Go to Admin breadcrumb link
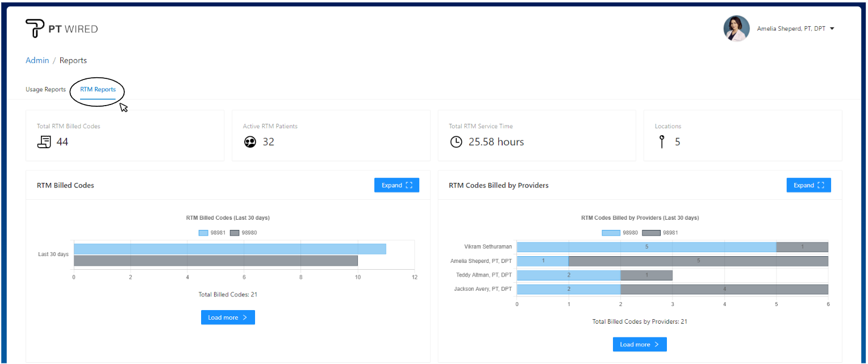868x364 pixels. click(37, 60)
